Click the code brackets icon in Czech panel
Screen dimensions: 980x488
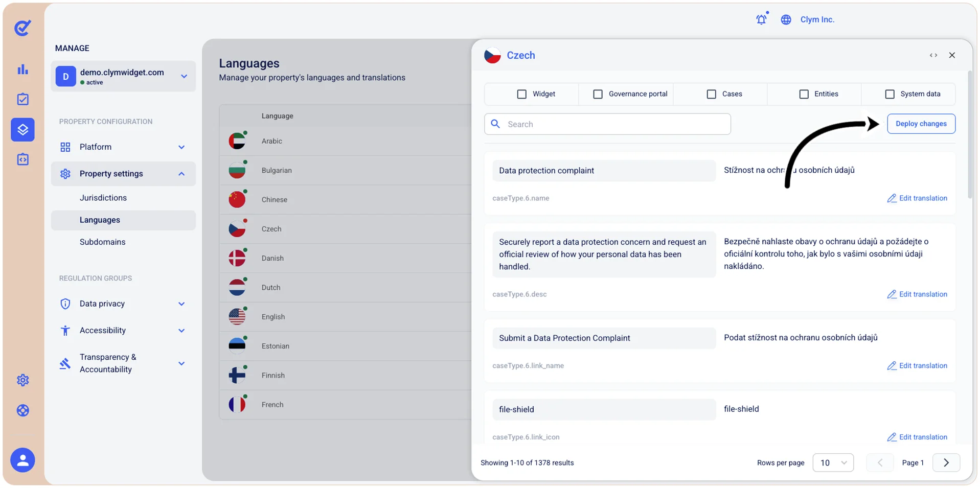[x=933, y=55]
